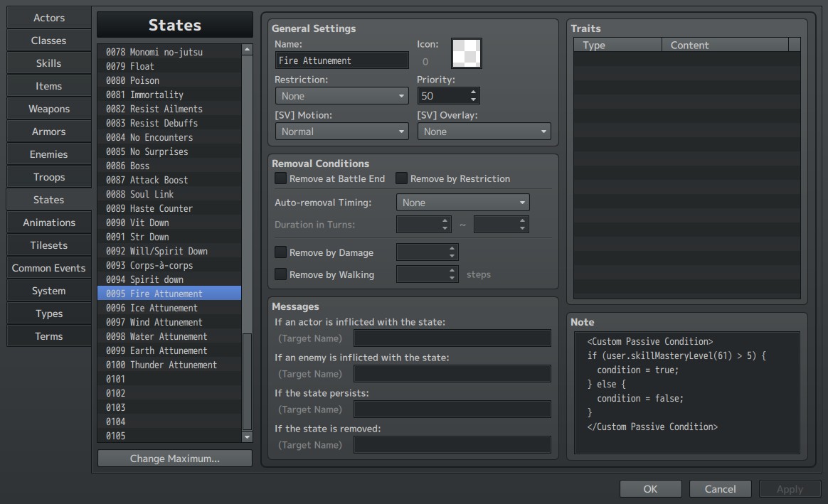Screen dimensions: 828x504
Task: Select 0096 Ice Attunement state
Action: [169, 308]
